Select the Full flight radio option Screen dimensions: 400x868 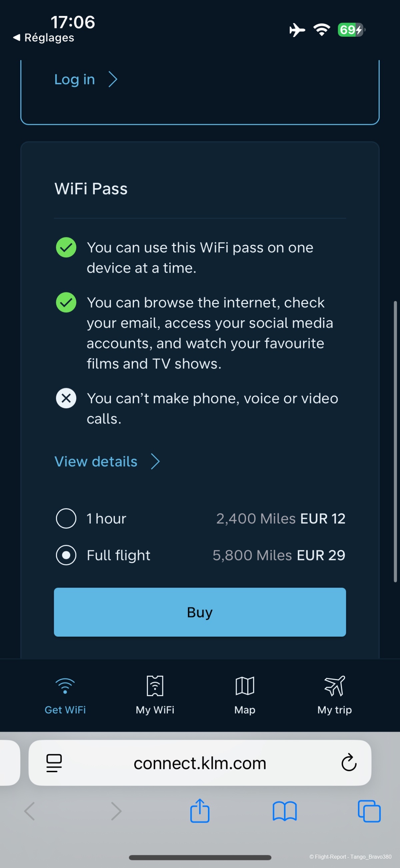[x=66, y=555]
